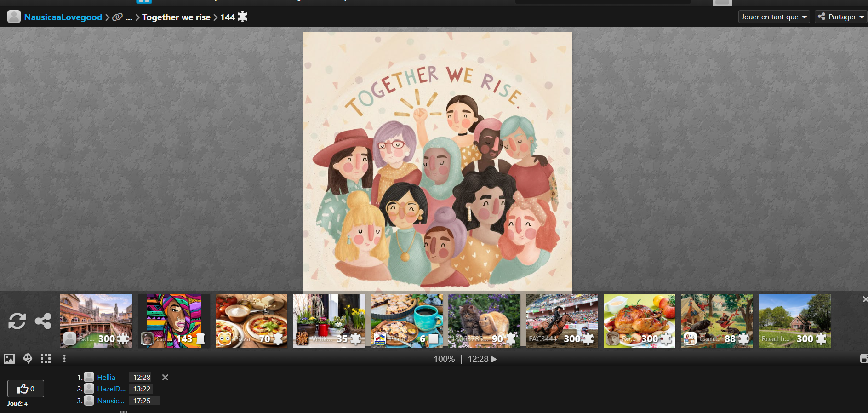This screenshot has height=413, width=868.
Task: Expand the Partager dropdown
Action: click(x=841, y=17)
